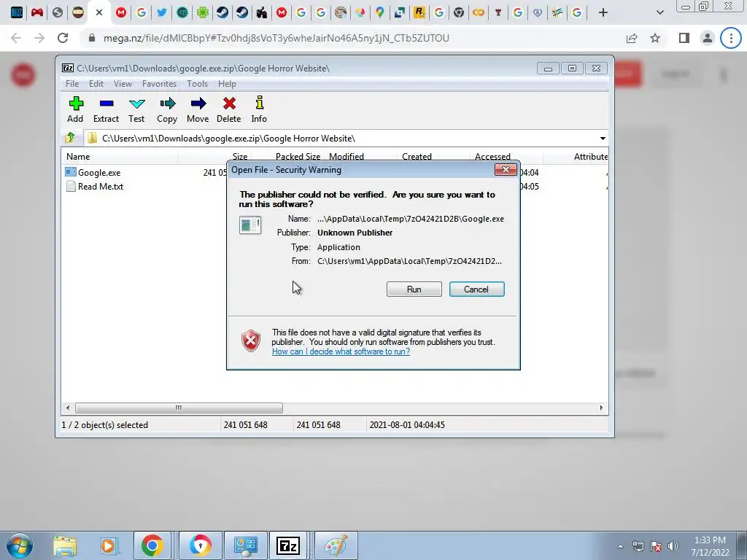Switch to the green clover tab
The width and height of the screenshot is (747, 560).
click(x=203, y=13)
